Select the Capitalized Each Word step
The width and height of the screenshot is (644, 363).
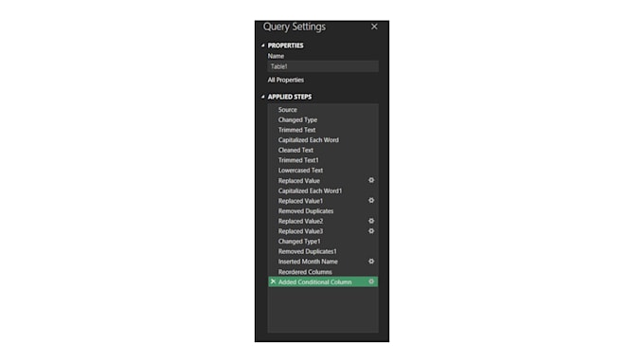(x=323, y=139)
